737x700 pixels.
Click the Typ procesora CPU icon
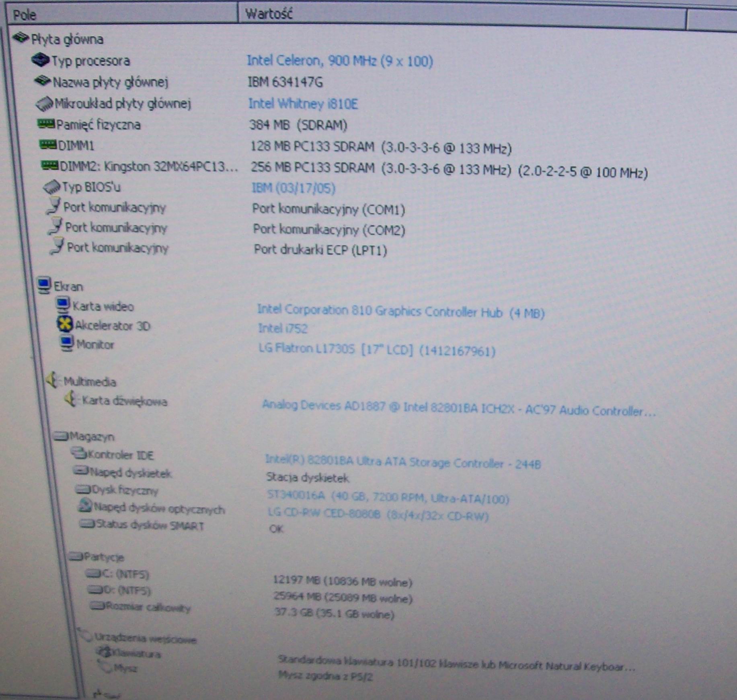click(40, 60)
